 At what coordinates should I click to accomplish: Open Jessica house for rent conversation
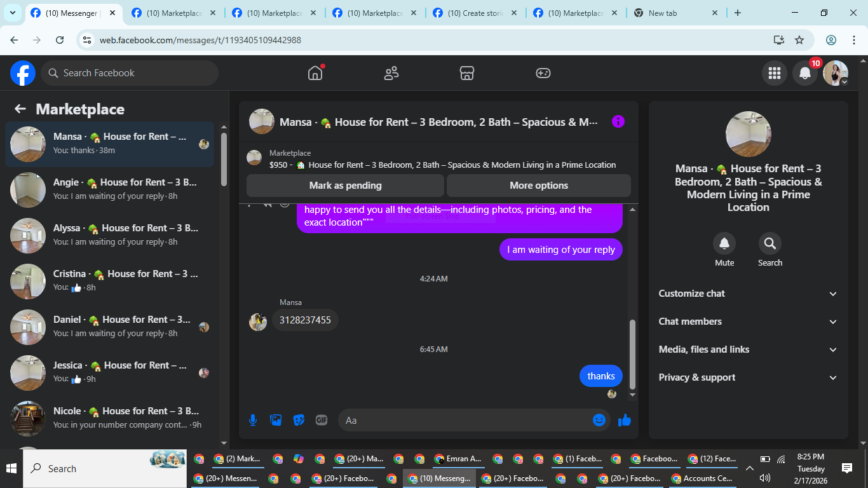[109, 372]
